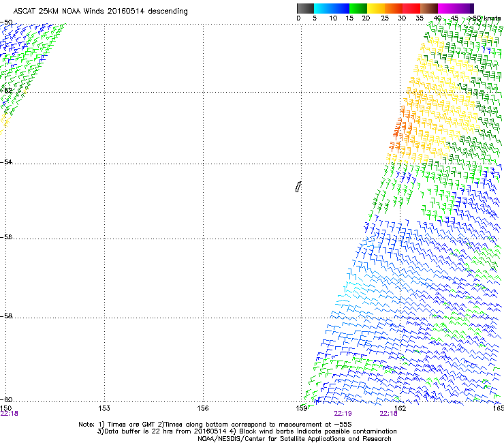504x443 pixels.
Task: Click the '22:18' time label under longitude 150
Action: click(x=9, y=414)
